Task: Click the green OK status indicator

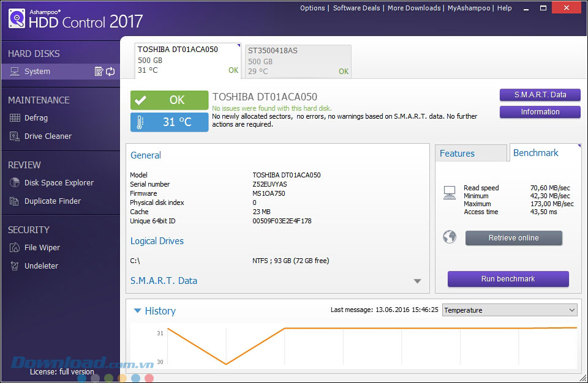Action: point(169,100)
